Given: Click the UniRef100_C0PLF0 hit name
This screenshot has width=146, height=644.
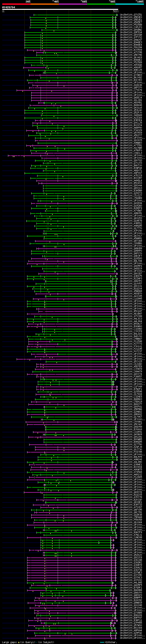Looking at the screenshot, I should (131, 27).
